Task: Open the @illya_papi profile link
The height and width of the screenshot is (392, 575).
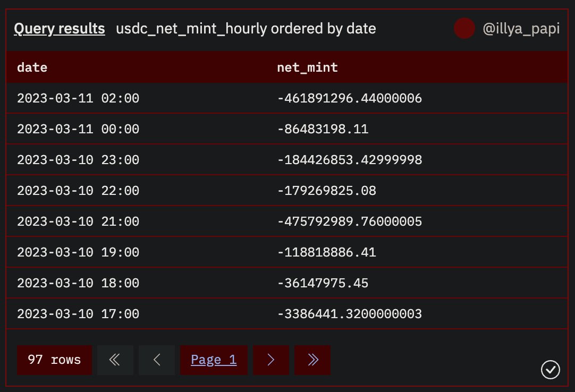Action: click(x=521, y=29)
